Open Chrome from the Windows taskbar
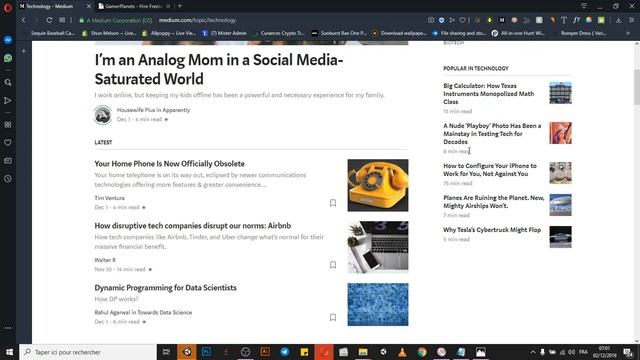The width and height of the screenshot is (640, 360). point(422,352)
